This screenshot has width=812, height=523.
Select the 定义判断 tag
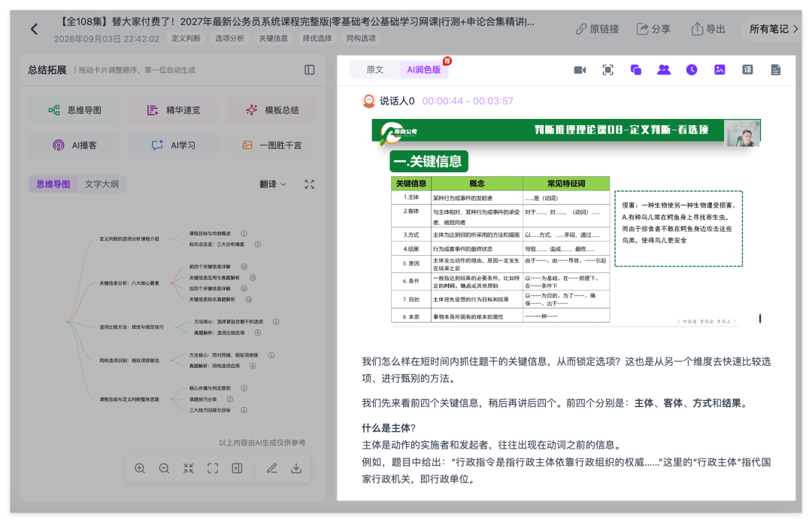pos(186,38)
